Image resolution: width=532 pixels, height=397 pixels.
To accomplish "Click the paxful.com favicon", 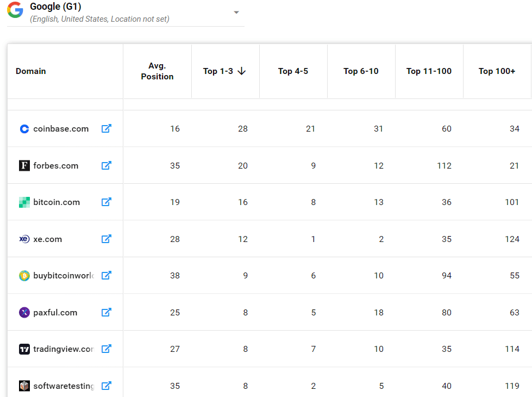I will coord(24,313).
